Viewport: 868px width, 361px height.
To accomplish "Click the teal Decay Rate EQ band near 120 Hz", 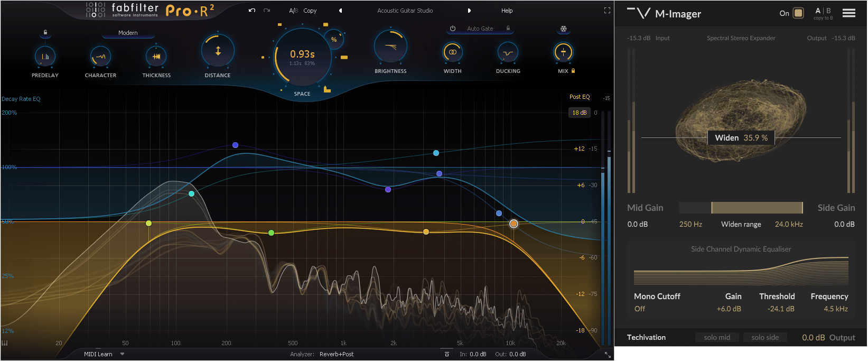I will (191, 193).
